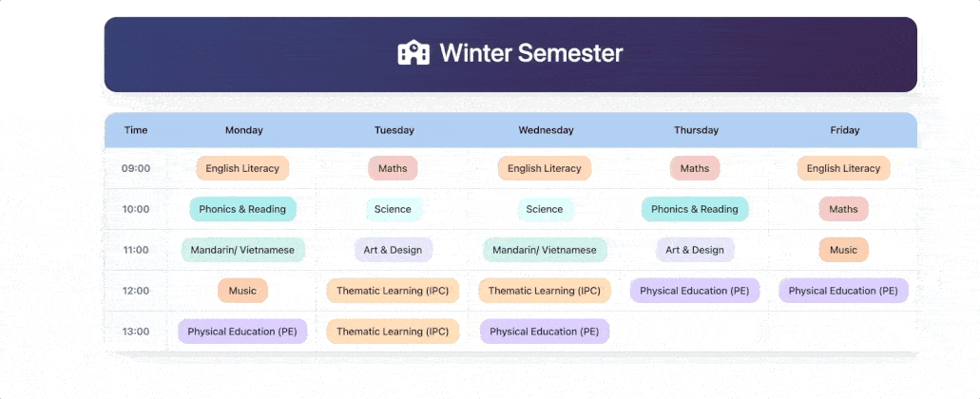Image resolution: width=980 pixels, height=399 pixels.
Task: Choose Friday 11:00 Music tag
Action: tap(844, 250)
